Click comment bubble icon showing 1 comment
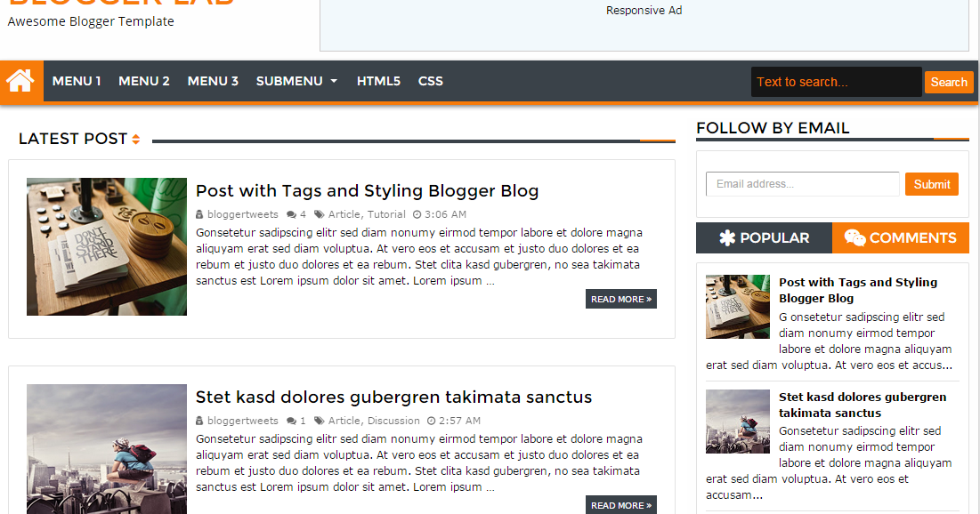 291,421
